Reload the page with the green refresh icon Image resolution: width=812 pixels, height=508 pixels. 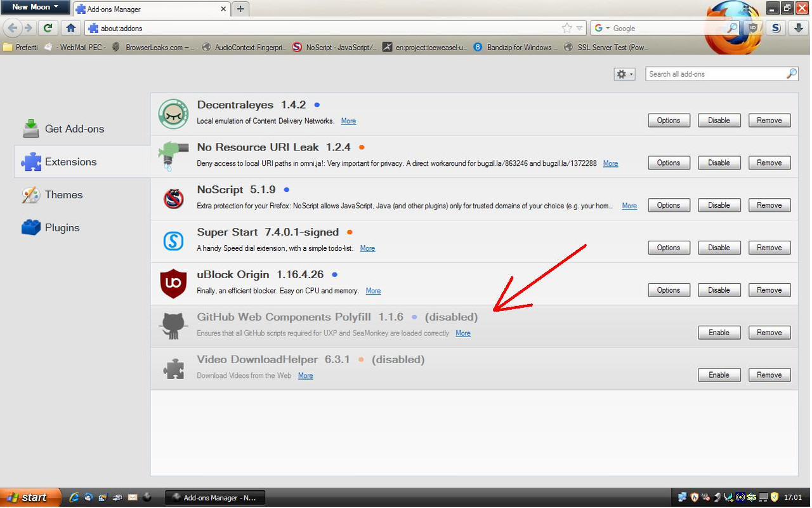(48, 28)
